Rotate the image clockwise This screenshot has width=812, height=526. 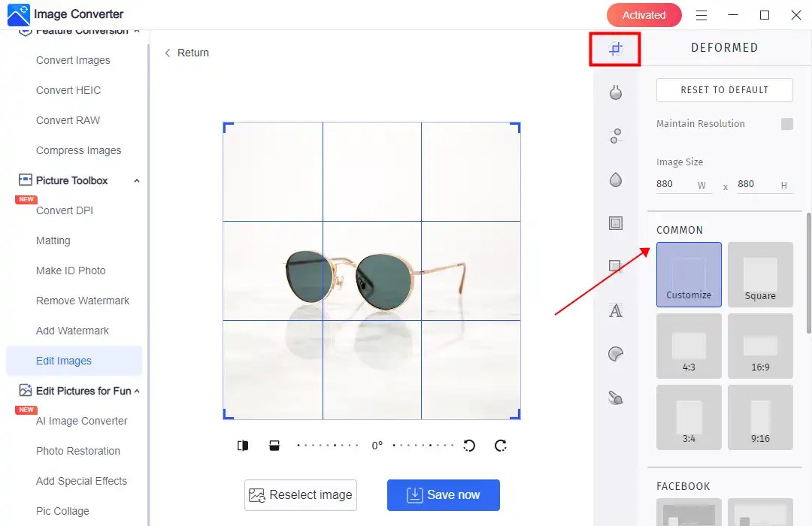click(x=501, y=445)
